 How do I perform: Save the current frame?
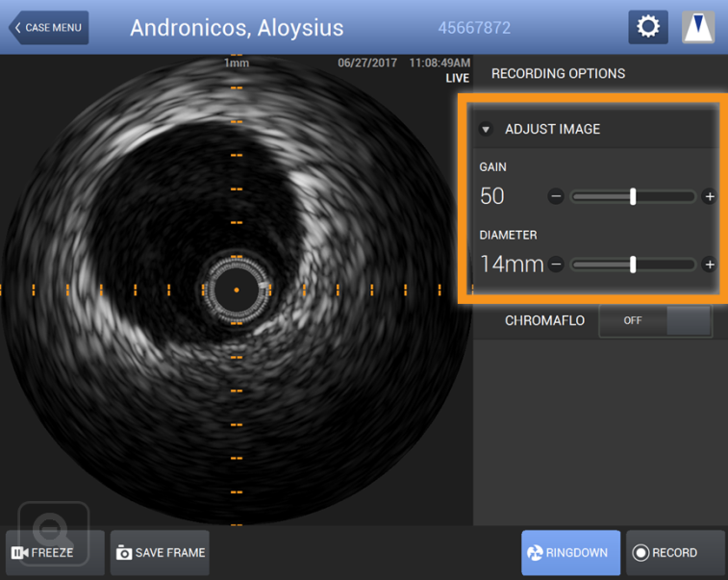(160, 553)
